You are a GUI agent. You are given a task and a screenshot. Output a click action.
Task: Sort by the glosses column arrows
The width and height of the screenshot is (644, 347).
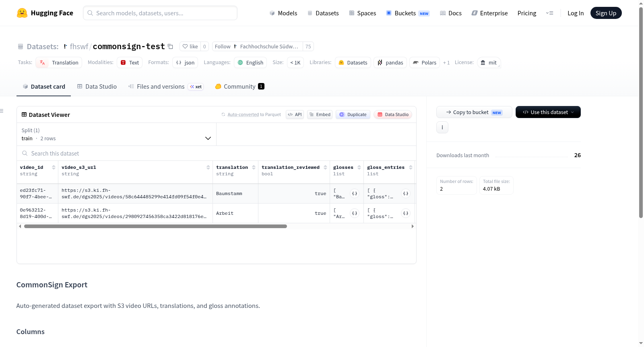click(x=359, y=167)
